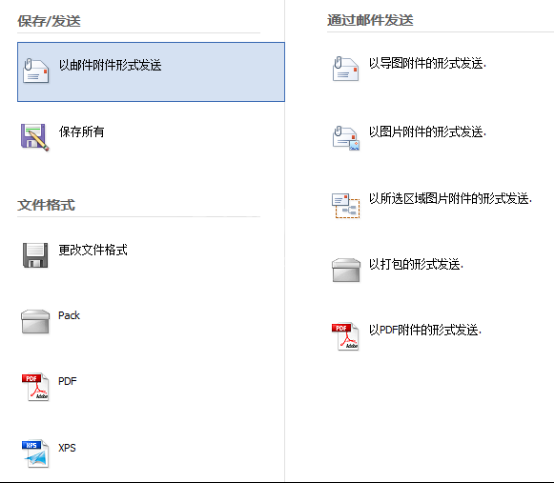Click the envelope icon for 以邮件附件形式发送

pos(36,71)
